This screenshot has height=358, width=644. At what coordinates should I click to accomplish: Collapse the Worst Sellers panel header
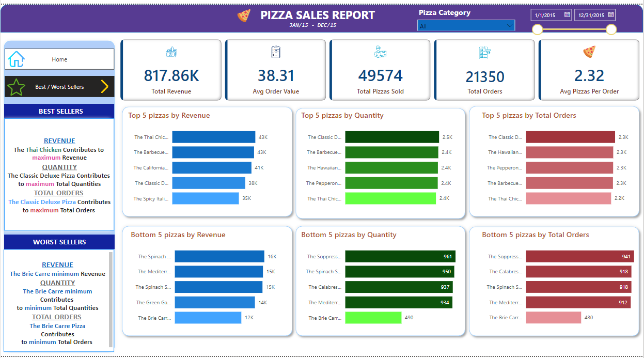pos(59,242)
